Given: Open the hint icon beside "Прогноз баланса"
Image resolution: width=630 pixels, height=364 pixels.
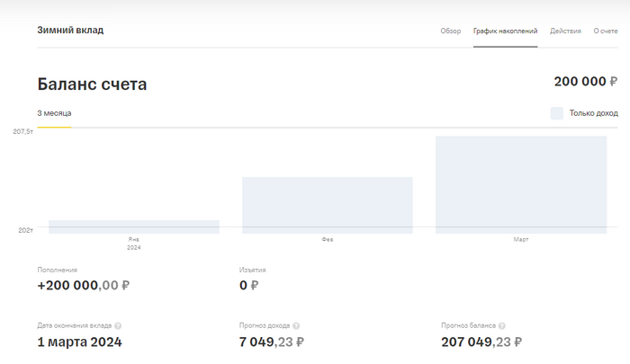Looking at the screenshot, I should (x=502, y=325).
